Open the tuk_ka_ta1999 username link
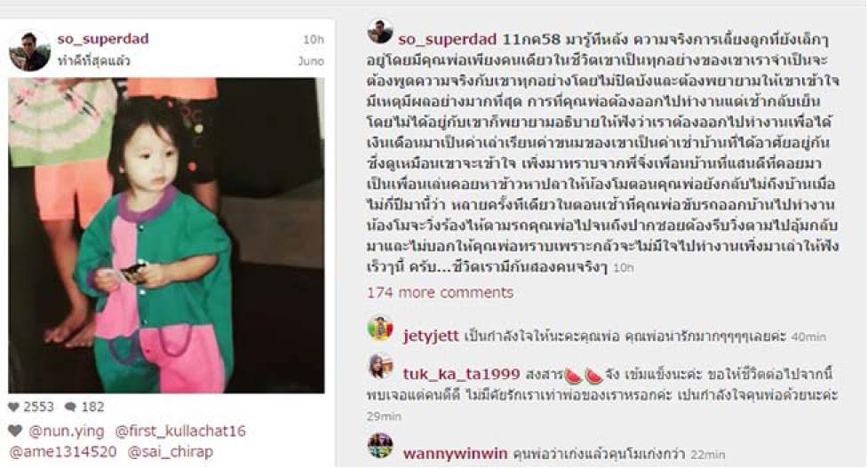The image size is (868, 468). (461, 374)
